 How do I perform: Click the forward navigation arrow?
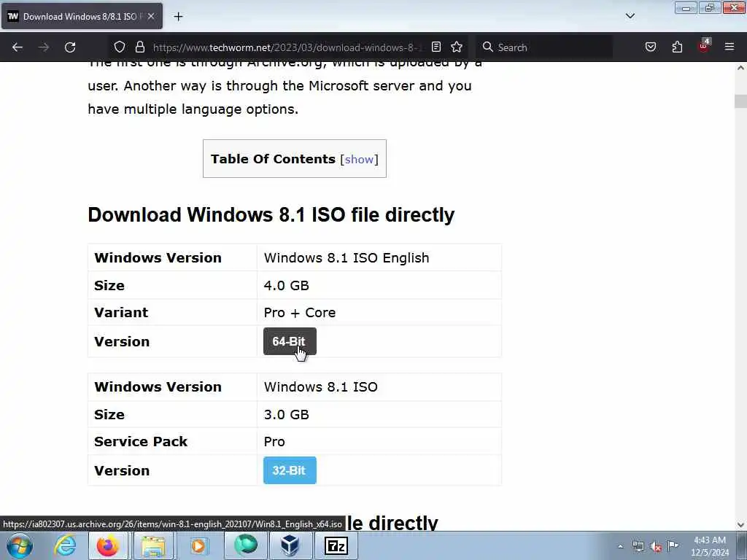pos(44,47)
